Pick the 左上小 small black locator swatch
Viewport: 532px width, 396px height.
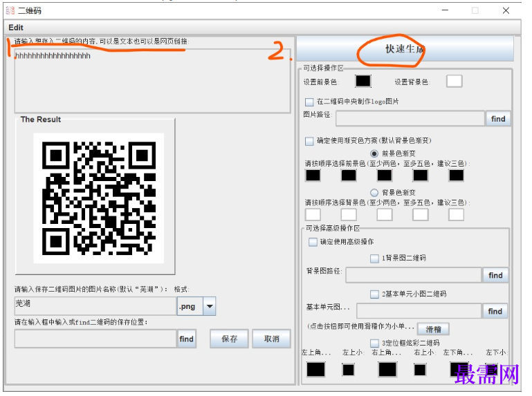coord(348,370)
